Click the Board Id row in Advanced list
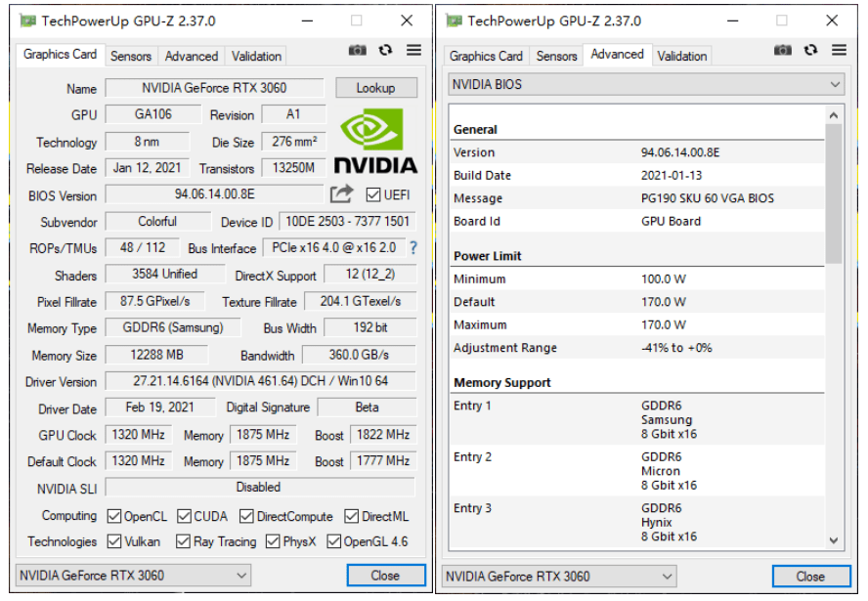 [x=637, y=222]
